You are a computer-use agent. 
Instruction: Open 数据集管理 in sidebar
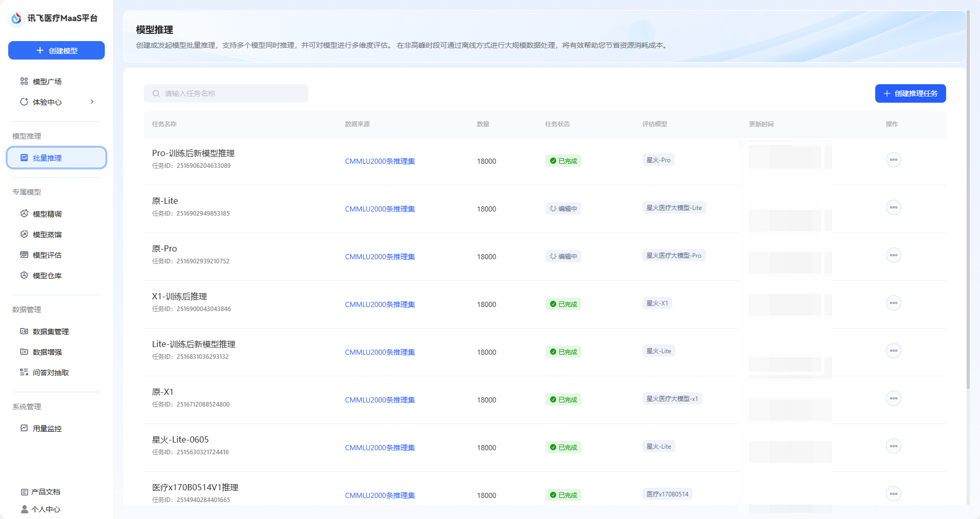(x=56, y=331)
